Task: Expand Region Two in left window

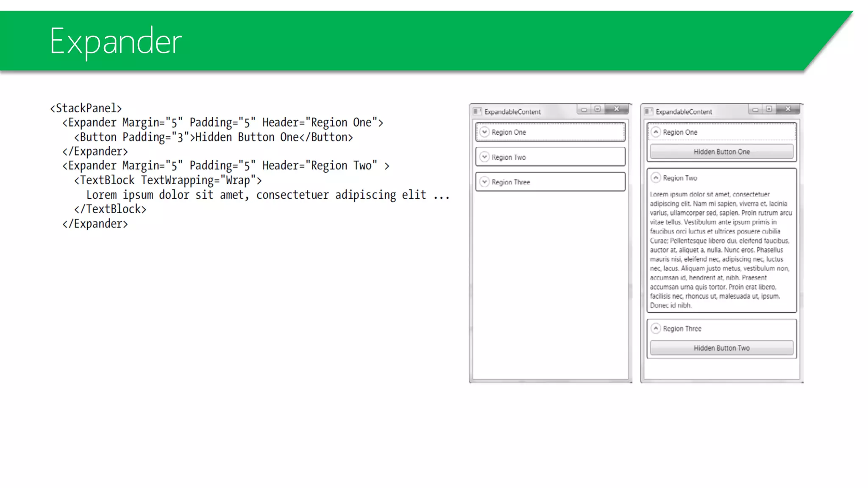Action: point(484,157)
